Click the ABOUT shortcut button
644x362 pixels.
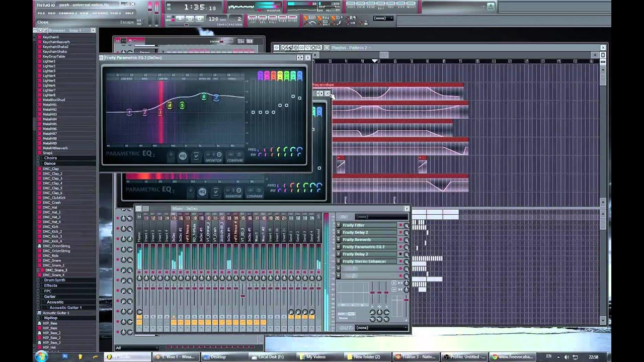tap(411, 6)
